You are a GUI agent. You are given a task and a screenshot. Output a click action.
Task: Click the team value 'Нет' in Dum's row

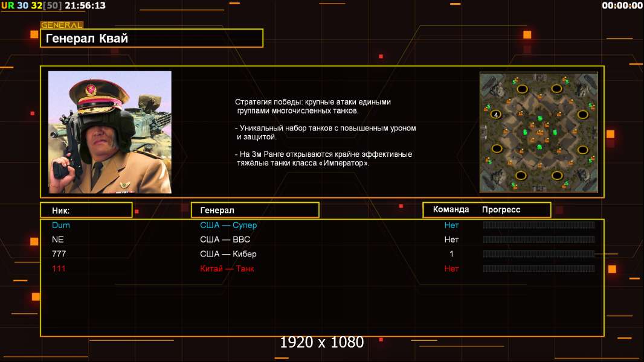[451, 225]
